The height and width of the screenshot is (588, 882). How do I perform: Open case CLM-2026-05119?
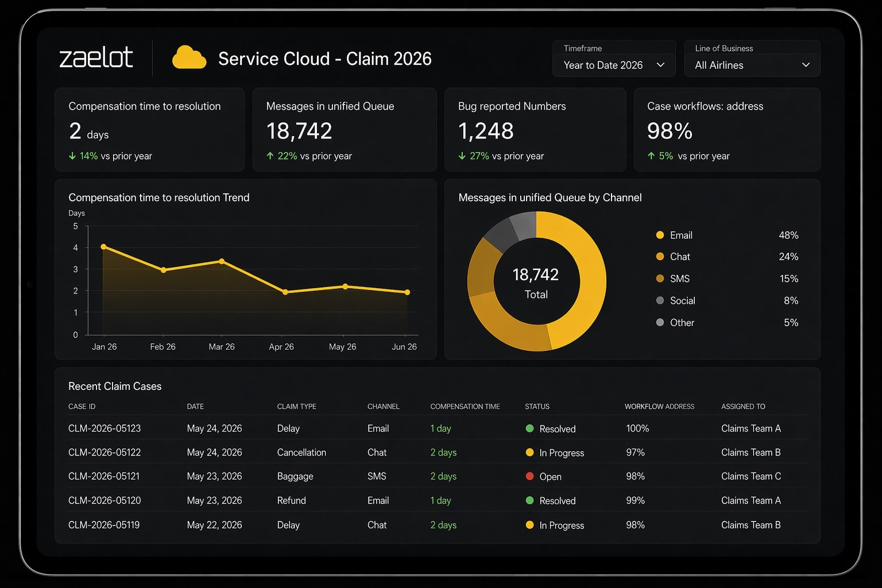(104, 525)
